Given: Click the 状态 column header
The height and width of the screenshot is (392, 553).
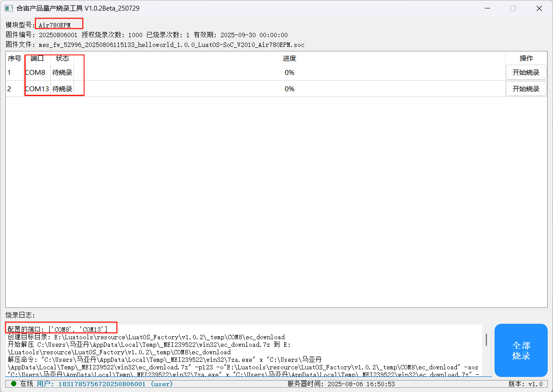Looking at the screenshot, I should pyautogui.click(x=62, y=58).
